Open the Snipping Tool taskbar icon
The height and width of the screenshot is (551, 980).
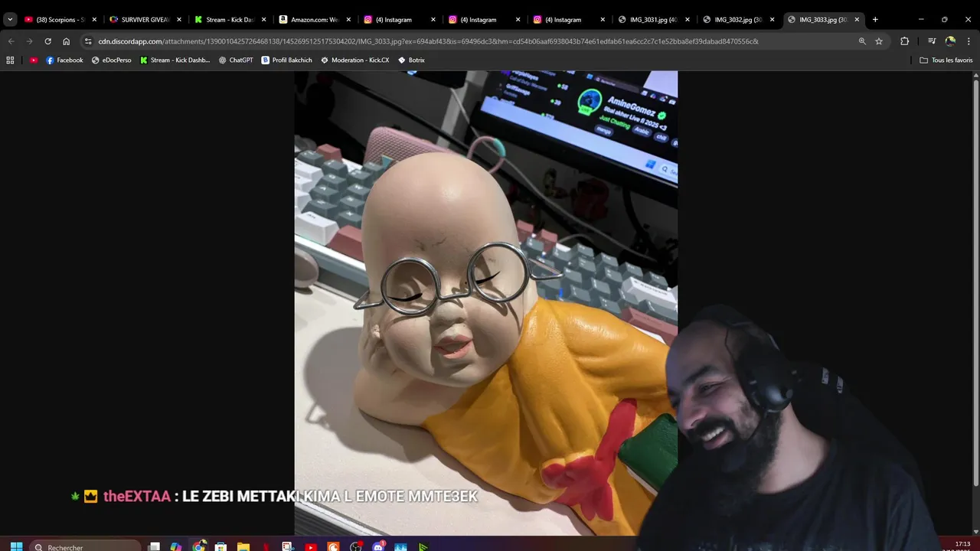tap(288, 546)
